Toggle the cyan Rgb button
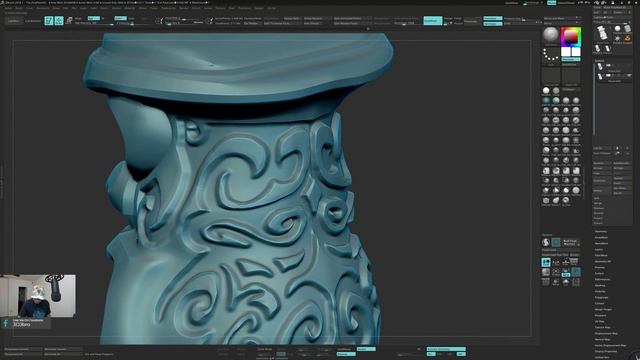640x360 pixels. tap(93, 18)
